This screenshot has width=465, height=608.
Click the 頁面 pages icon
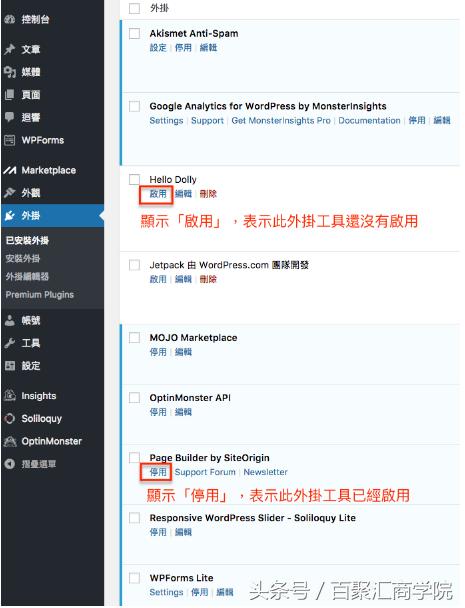pos(10,94)
